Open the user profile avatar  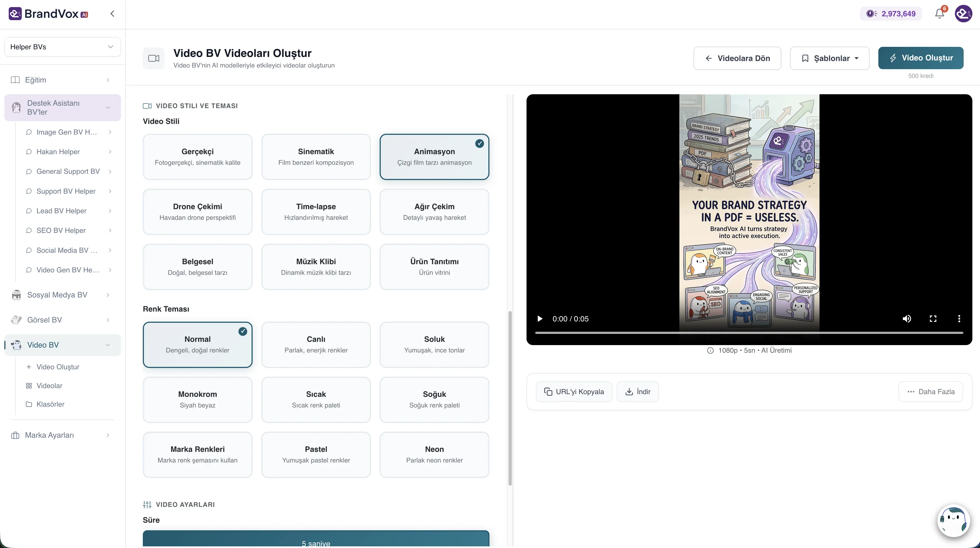coord(964,14)
